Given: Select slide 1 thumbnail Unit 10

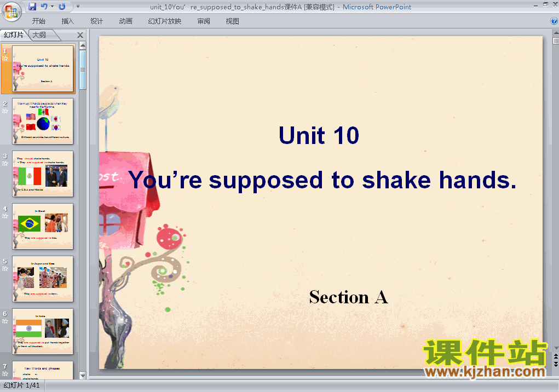Looking at the screenshot, I should coord(43,68).
